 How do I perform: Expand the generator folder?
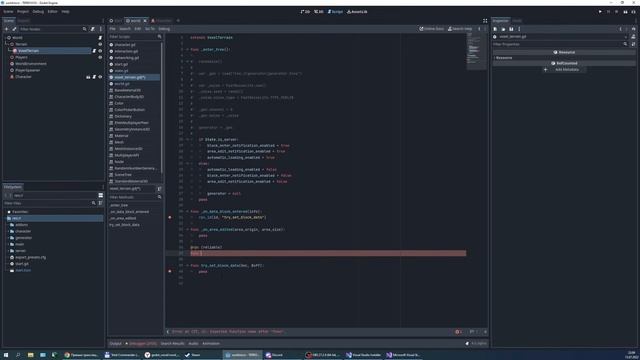tap(9, 238)
